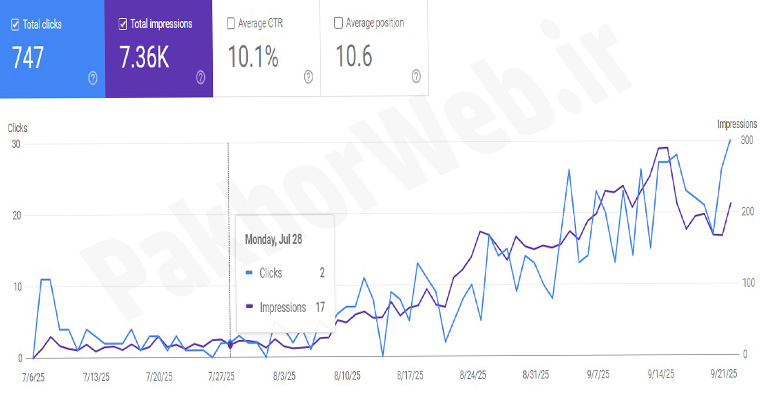Image resolution: width=760 pixels, height=400 pixels.
Task: Click the Clicks axis title at left
Action: click(18, 127)
